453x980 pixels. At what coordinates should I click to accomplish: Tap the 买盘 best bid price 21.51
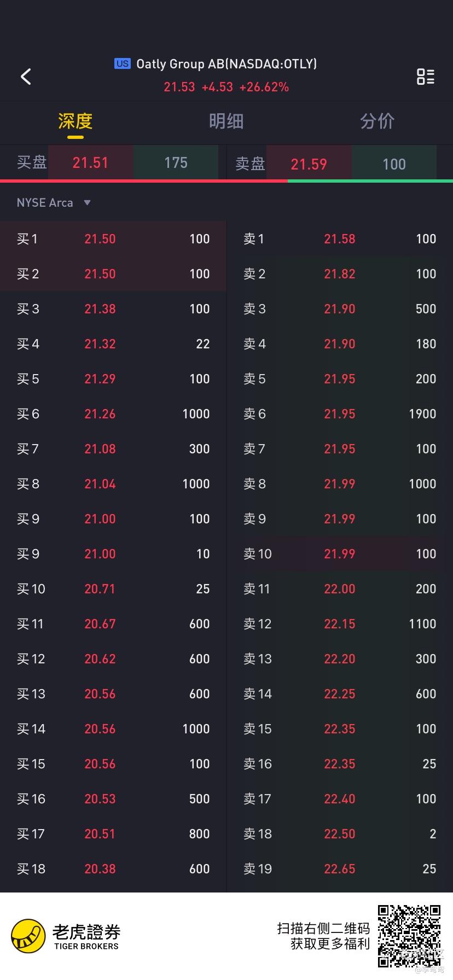coord(90,162)
